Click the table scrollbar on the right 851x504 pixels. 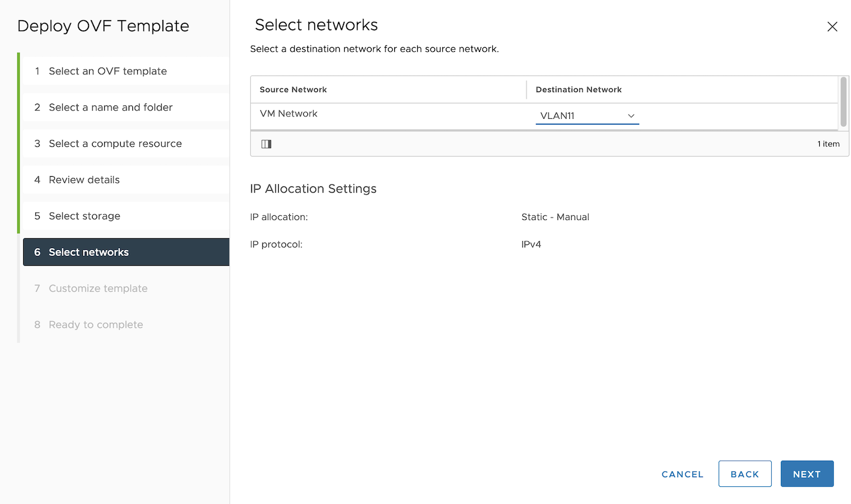(844, 104)
